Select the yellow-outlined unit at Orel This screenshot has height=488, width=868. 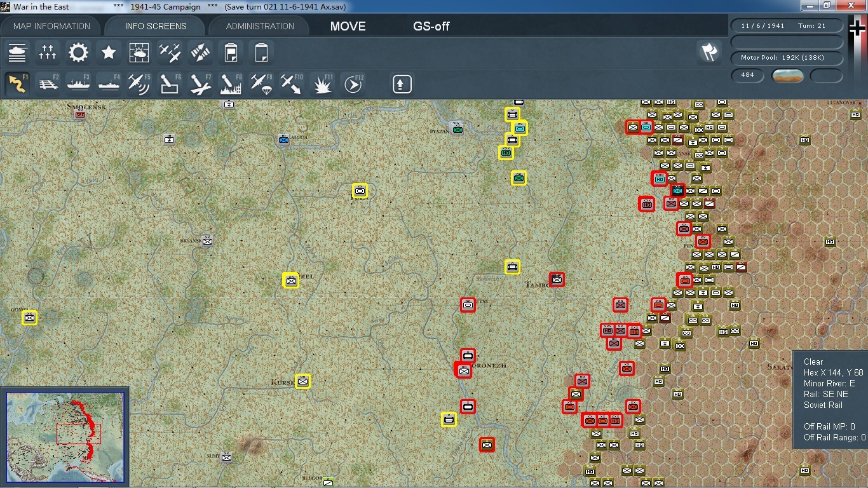pyautogui.click(x=291, y=280)
